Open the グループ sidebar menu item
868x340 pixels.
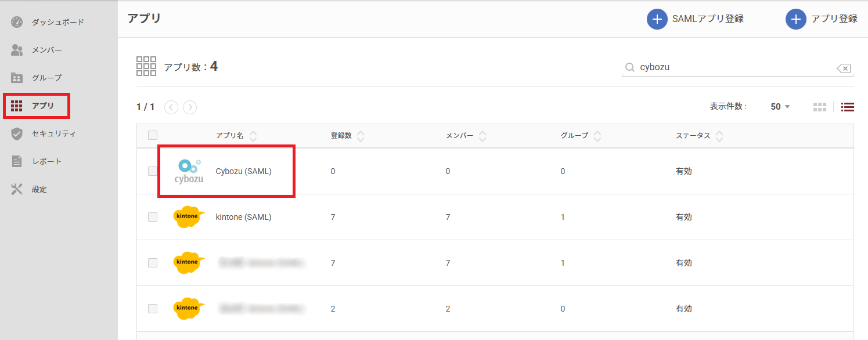(46, 78)
